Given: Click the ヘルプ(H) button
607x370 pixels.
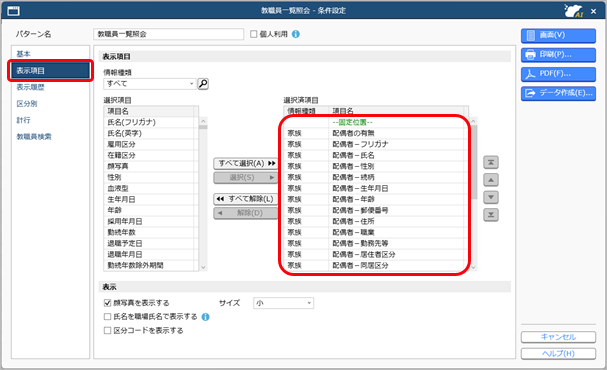Looking at the screenshot, I should point(558,354).
